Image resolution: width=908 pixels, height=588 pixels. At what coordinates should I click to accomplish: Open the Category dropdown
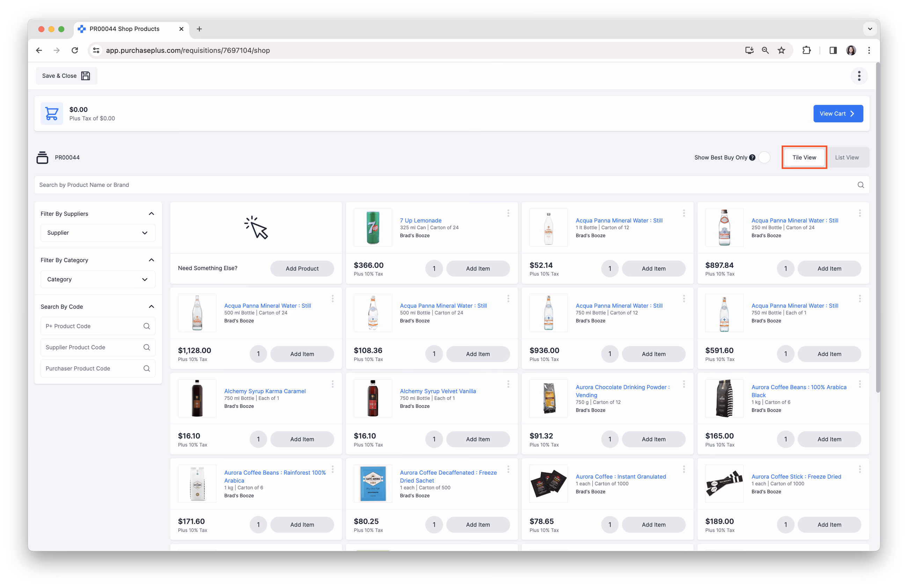click(x=98, y=280)
